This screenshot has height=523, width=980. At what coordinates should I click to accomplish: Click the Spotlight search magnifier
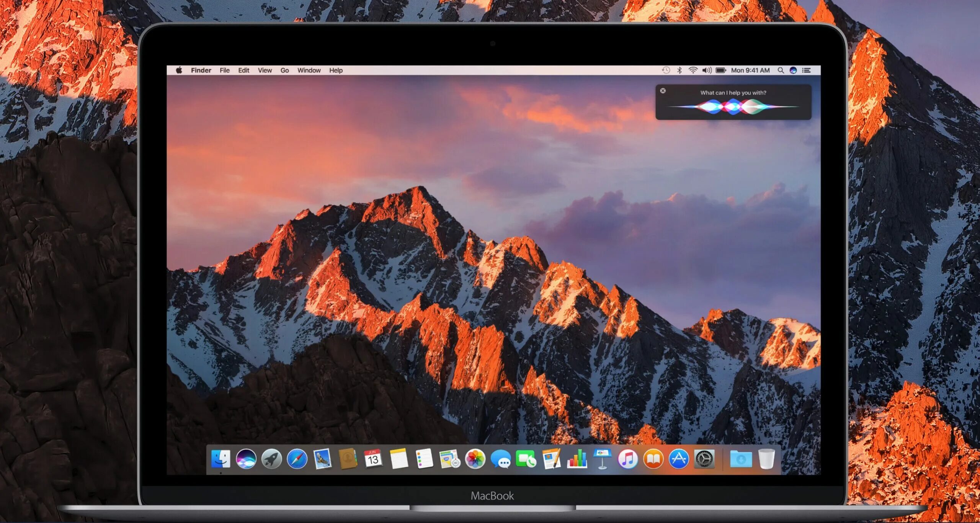pyautogui.click(x=781, y=70)
